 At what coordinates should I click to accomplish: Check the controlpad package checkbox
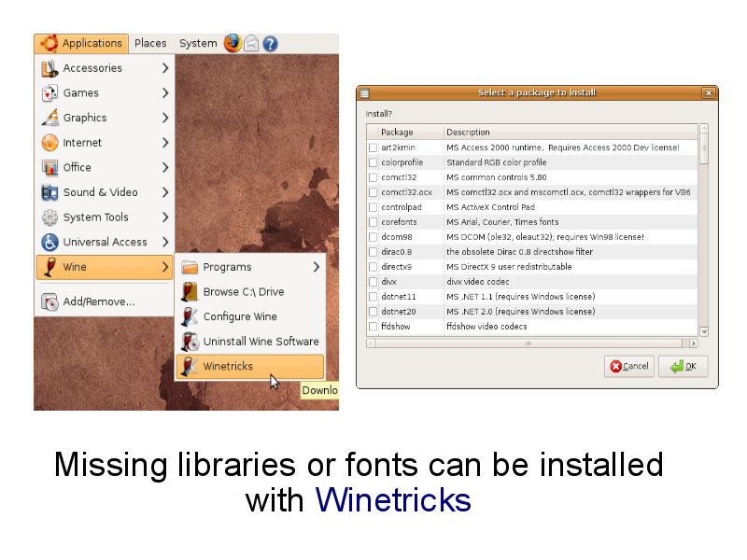pos(373,207)
